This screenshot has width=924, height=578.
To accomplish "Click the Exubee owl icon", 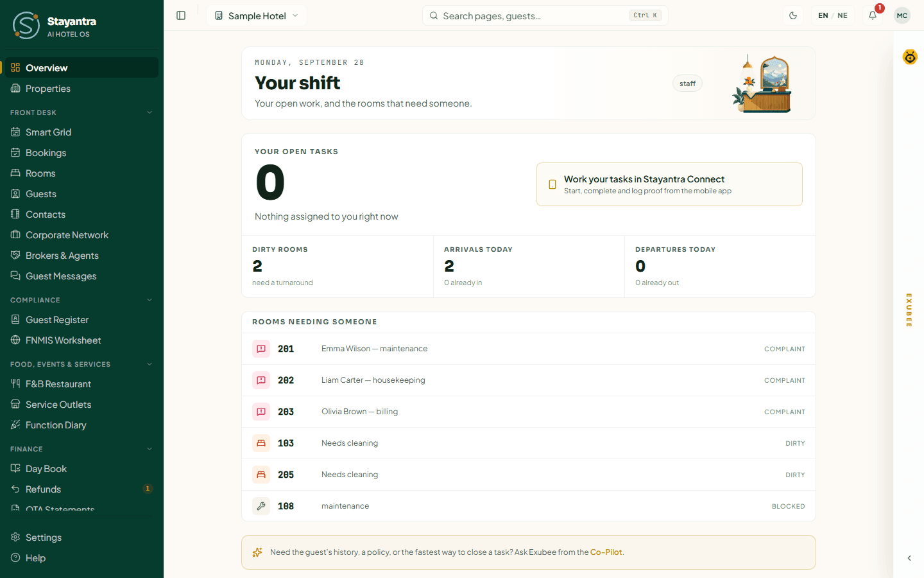I will click(910, 57).
